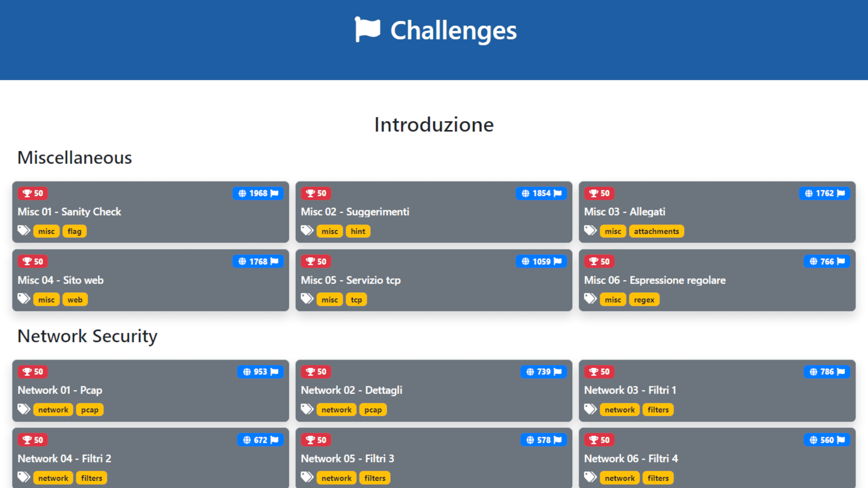Click the 1059 solves badge on Misc 05

pyautogui.click(x=541, y=262)
